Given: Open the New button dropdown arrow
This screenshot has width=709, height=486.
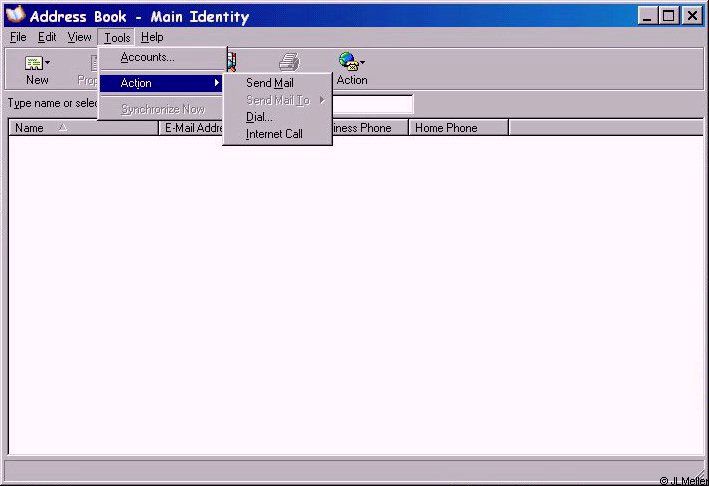Looking at the screenshot, I should pos(47,62).
